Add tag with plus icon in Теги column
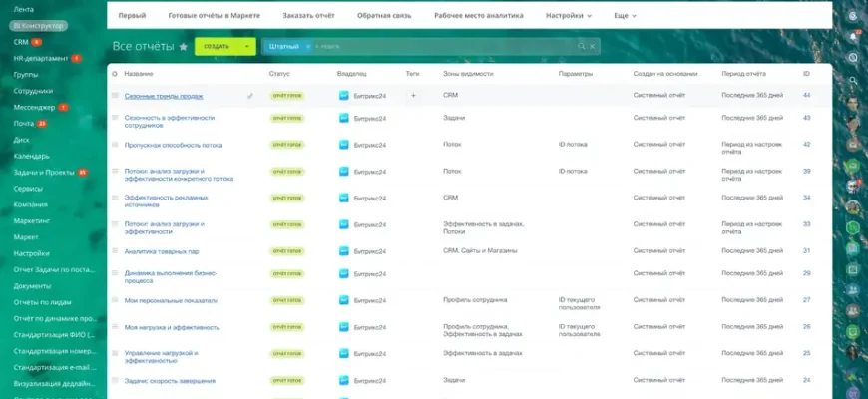868x399 pixels. coord(413,96)
